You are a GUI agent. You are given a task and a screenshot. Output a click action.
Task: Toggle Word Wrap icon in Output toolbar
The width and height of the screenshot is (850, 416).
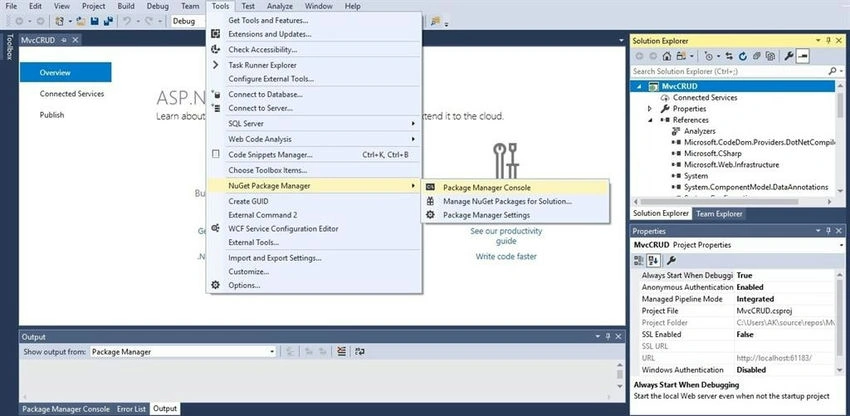359,351
